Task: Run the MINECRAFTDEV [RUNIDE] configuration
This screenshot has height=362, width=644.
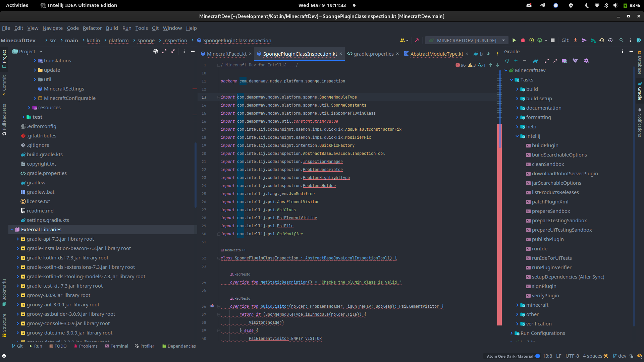Action: (x=515, y=40)
